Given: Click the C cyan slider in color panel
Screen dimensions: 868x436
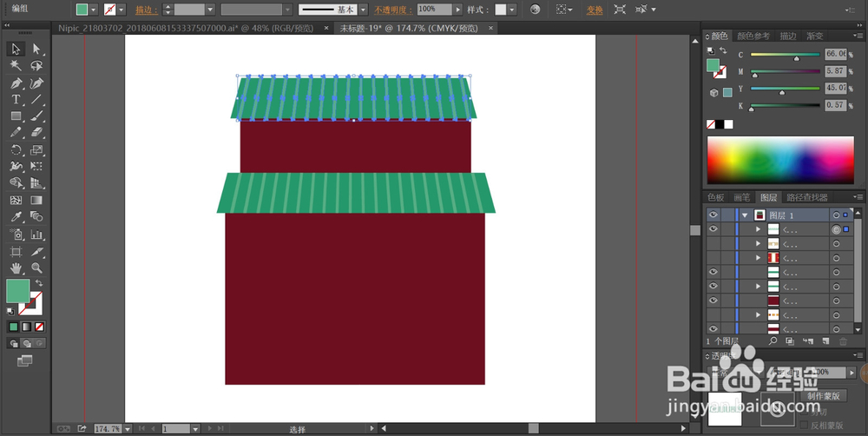Looking at the screenshot, I should pyautogui.click(x=785, y=55).
